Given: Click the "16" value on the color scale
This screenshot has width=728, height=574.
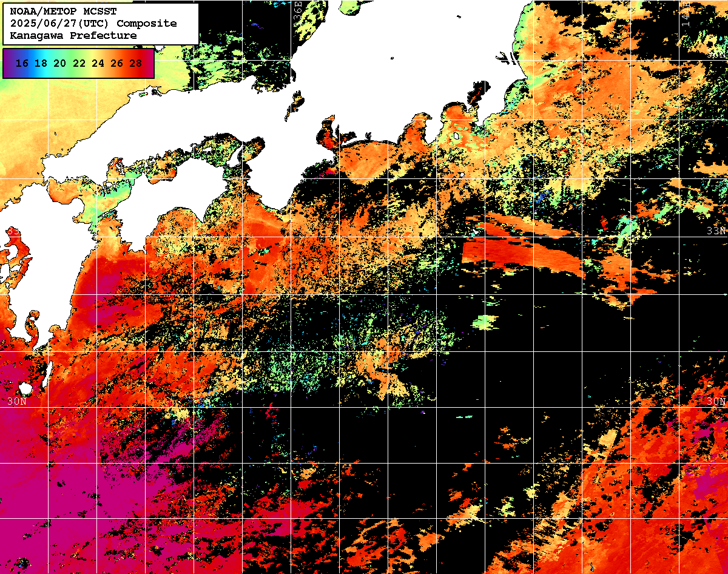Looking at the screenshot, I should coord(22,63).
